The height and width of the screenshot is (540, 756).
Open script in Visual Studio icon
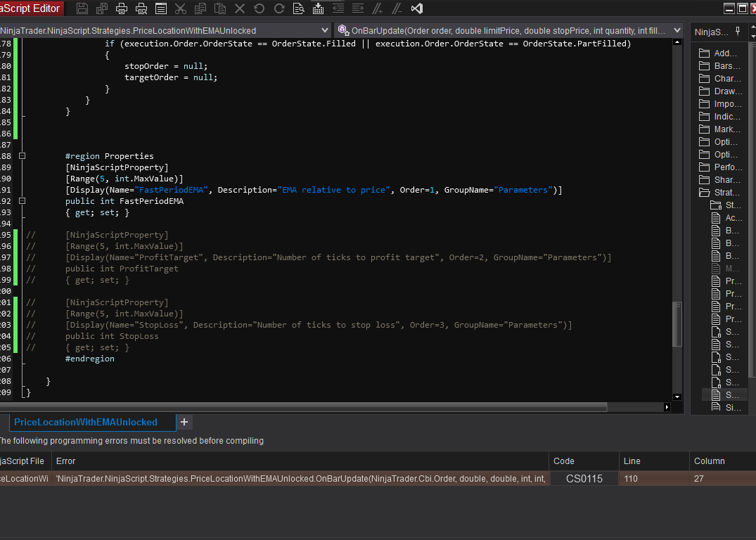(x=417, y=9)
